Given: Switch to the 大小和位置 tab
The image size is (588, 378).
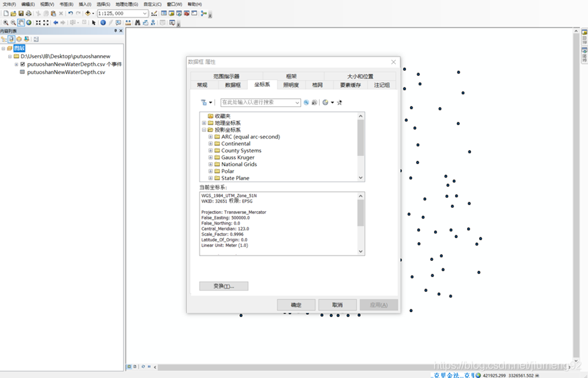Looking at the screenshot, I should click(x=360, y=76).
